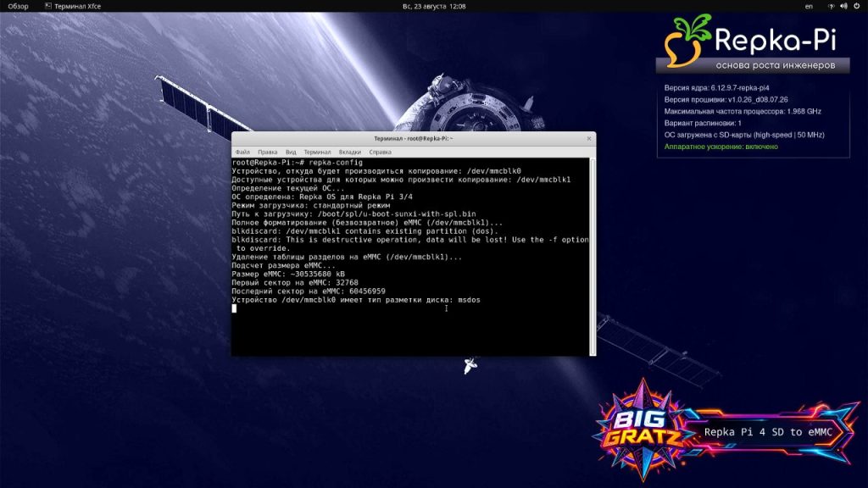
Task: Open the Справка menu in the terminal
Action: [x=380, y=152]
